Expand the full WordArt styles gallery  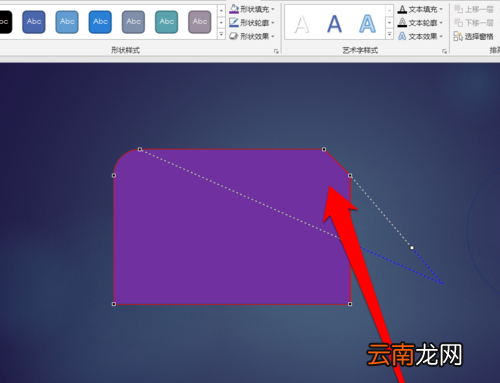click(389, 34)
